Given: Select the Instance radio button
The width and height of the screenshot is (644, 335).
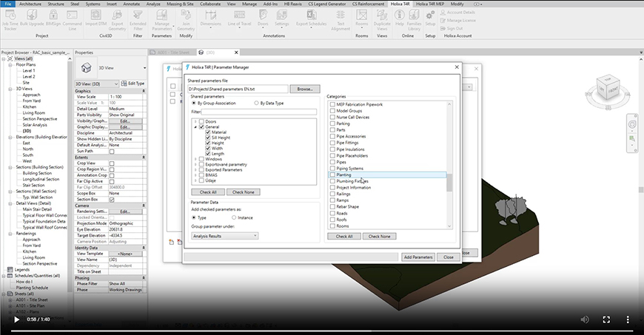Looking at the screenshot, I should (234, 217).
